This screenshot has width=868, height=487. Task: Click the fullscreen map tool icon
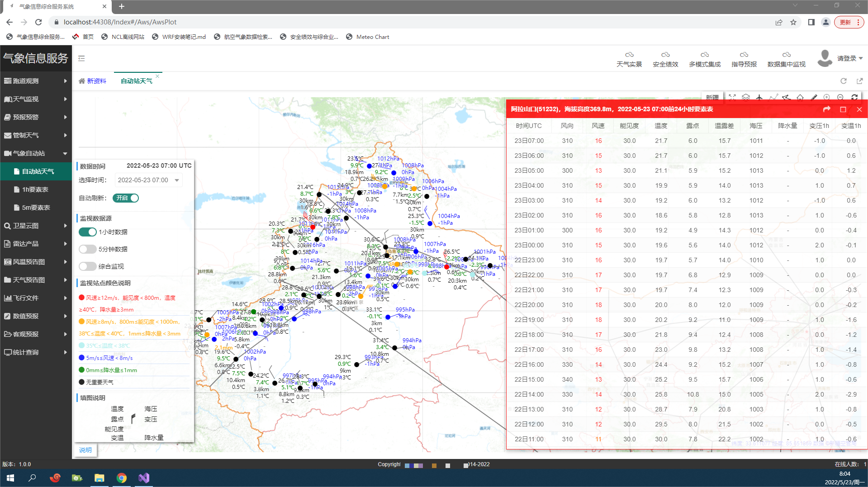(732, 97)
